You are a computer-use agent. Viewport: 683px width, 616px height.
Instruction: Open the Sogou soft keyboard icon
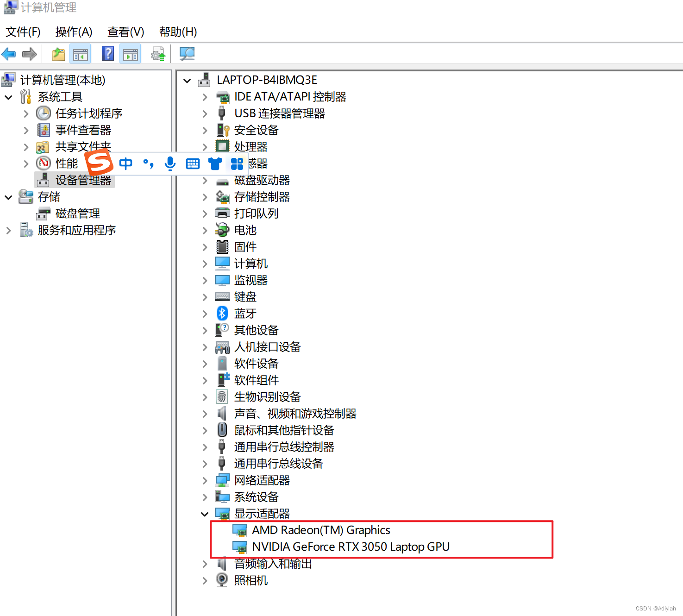click(x=193, y=163)
